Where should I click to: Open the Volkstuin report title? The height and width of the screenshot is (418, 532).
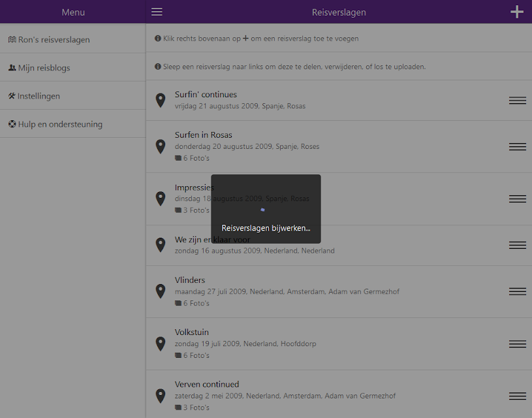coord(192,332)
